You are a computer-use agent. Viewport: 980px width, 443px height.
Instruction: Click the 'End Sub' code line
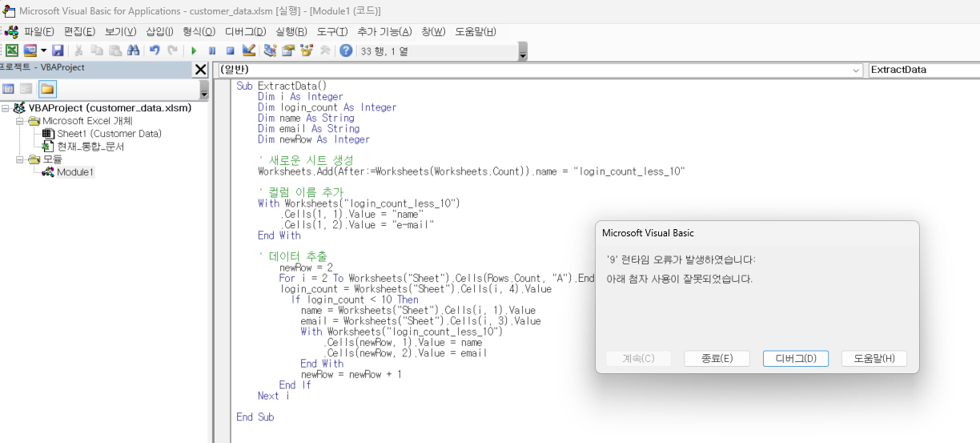point(255,417)
